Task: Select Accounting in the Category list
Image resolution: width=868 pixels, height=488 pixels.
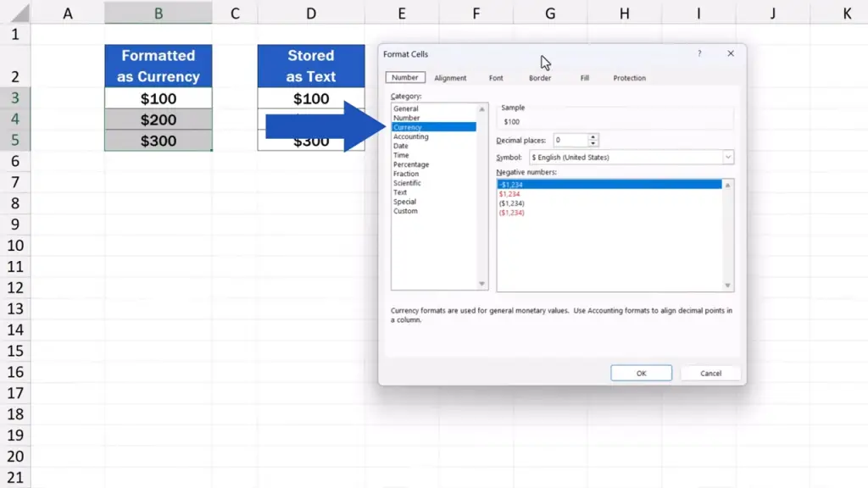Action: click(411, 136)
